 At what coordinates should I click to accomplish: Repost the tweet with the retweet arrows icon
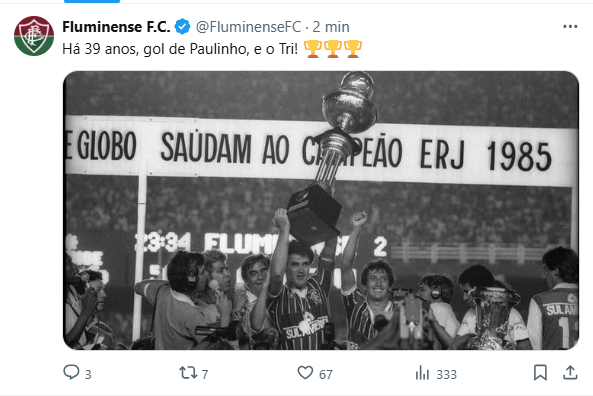(188, 373)
